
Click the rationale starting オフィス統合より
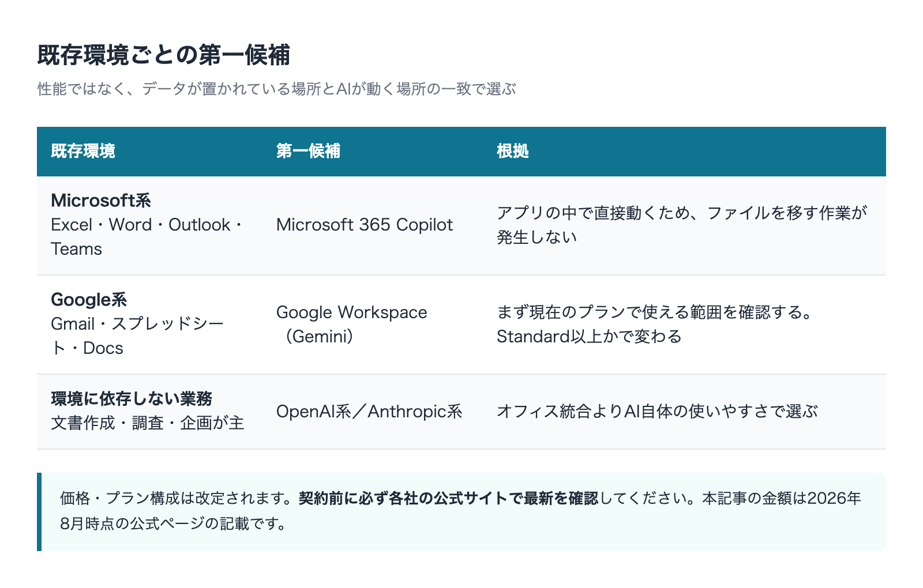click(657, 412)
